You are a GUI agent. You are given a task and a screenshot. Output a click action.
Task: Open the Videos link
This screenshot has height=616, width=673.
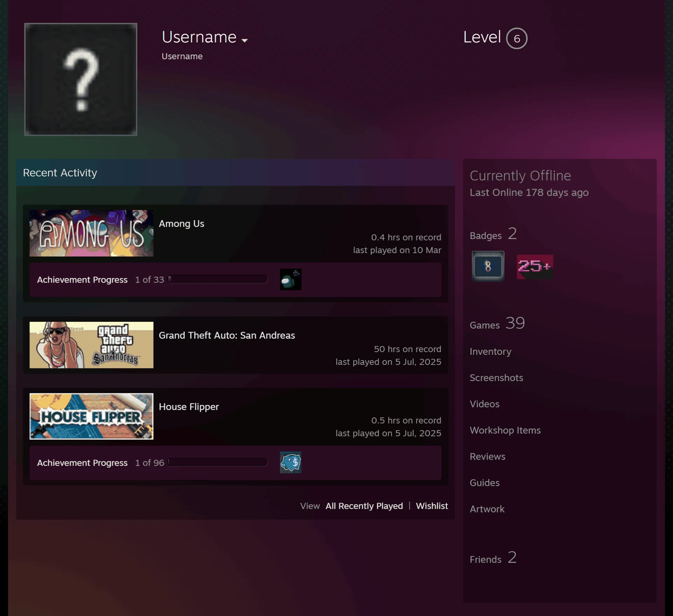click(484, 404)
